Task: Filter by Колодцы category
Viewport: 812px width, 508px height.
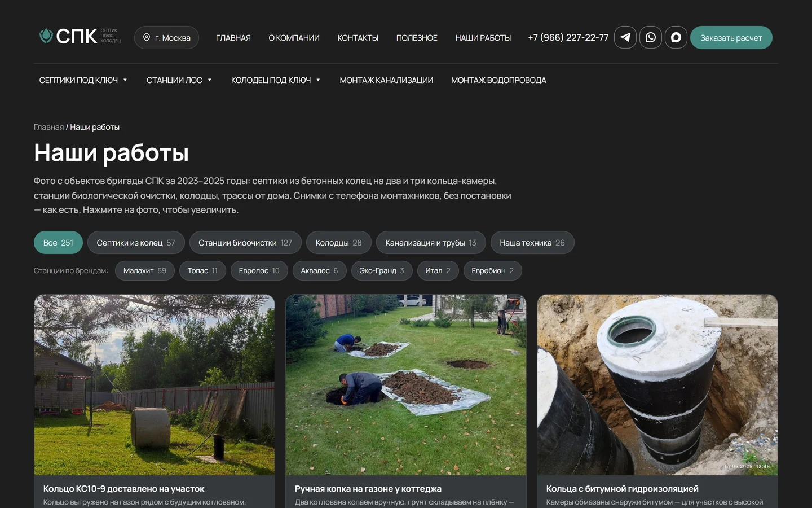Action: (x=338, y=243)
